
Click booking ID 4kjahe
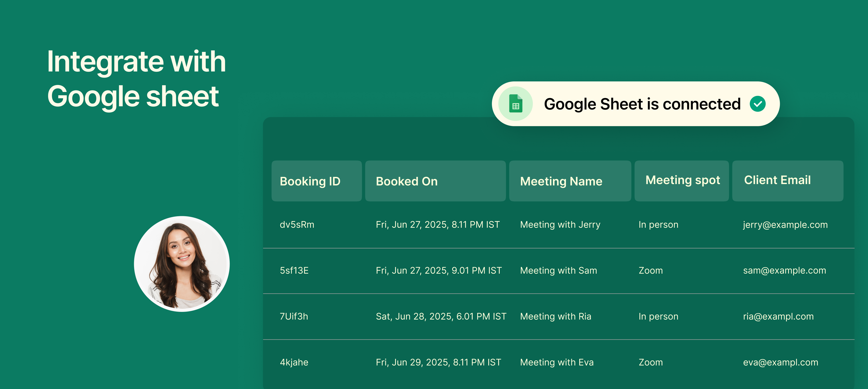pos(294,362)
